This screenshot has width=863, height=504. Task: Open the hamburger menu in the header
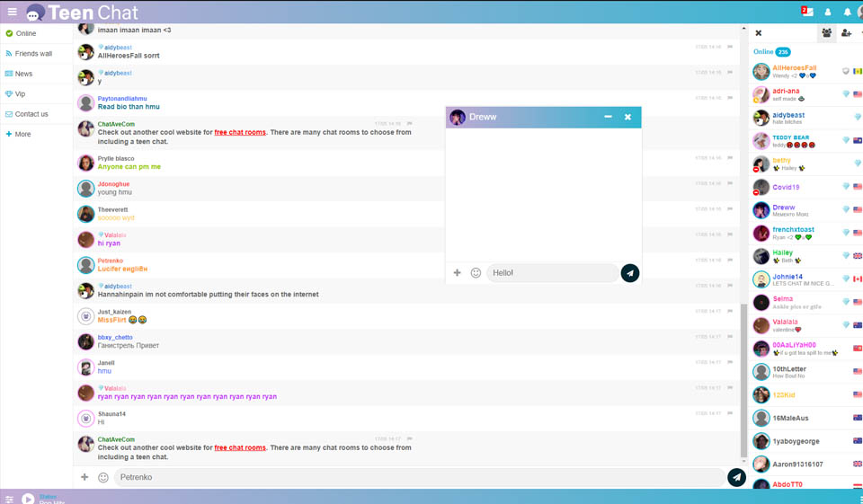coord(12,12)
